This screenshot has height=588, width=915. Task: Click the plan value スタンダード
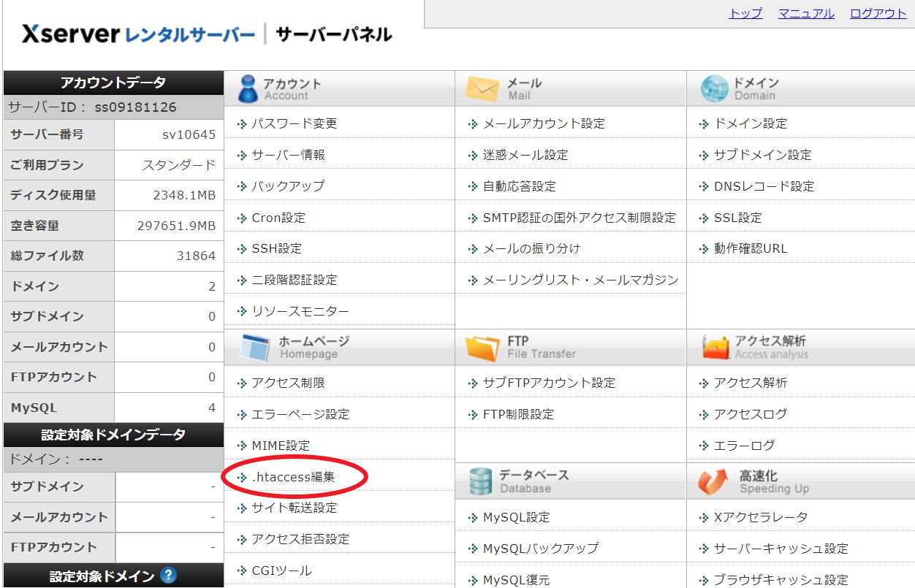pyautogui.click(x=179, y=165)
